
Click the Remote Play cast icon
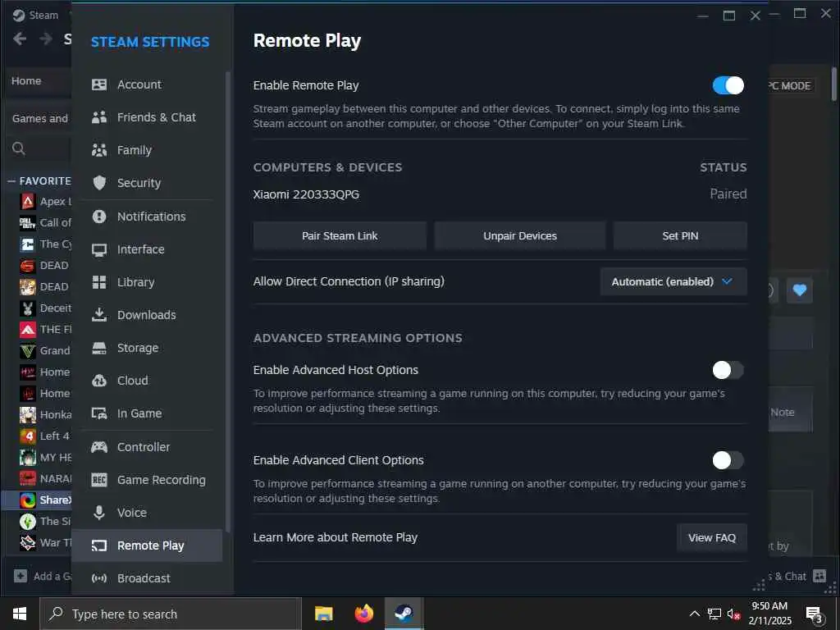click(99, 546)
